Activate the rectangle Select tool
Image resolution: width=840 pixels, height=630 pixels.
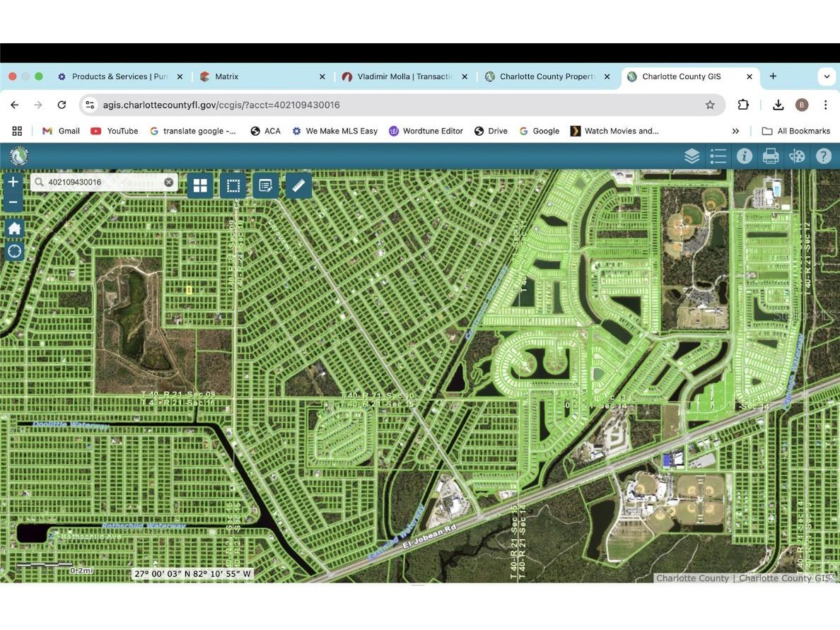coord(233,186)
